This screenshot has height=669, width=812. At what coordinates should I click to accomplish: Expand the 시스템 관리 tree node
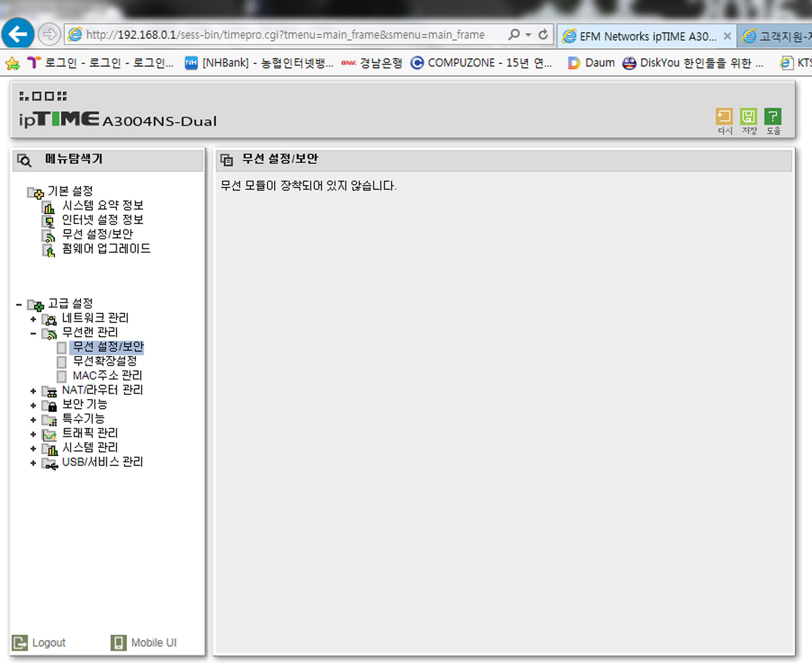(33, 449)
